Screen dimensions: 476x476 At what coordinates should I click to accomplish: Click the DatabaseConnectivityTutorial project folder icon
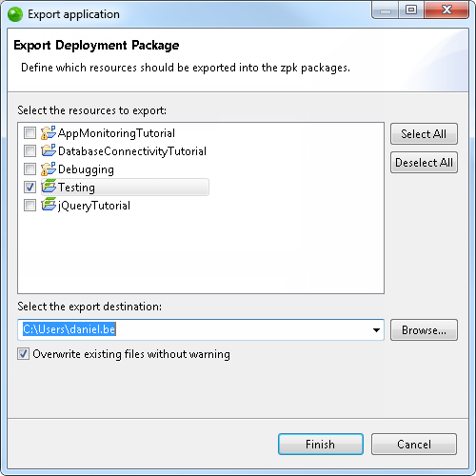pos(49,150)
